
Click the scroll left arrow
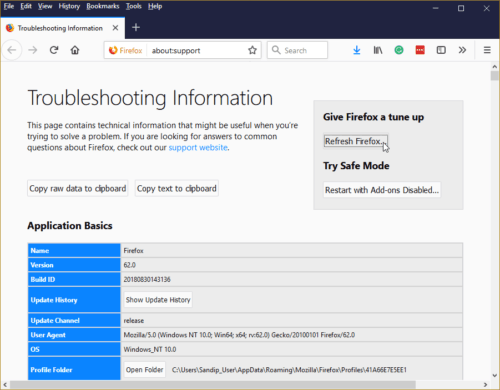point(5,385)
